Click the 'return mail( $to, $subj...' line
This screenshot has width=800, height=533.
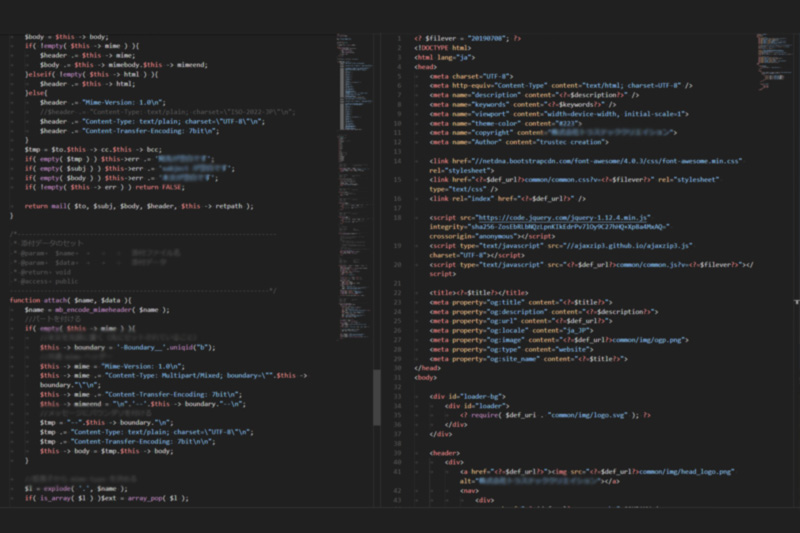coord(139,207)
